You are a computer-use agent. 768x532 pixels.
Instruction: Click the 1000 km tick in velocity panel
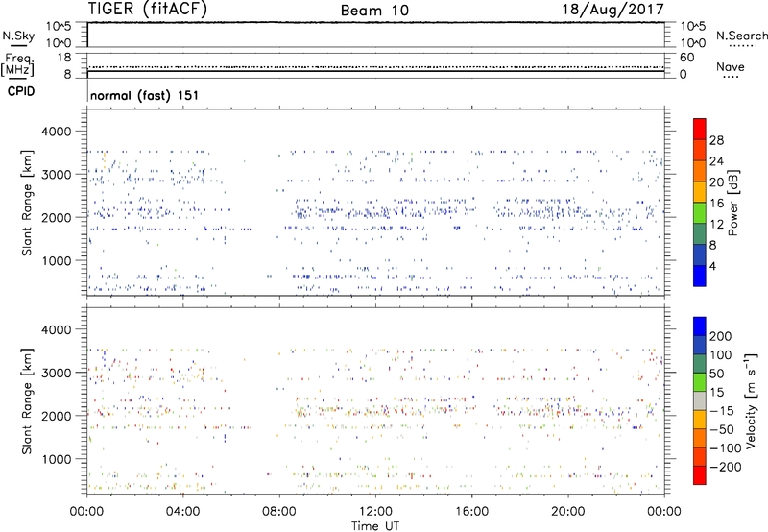tap(57, 459)
